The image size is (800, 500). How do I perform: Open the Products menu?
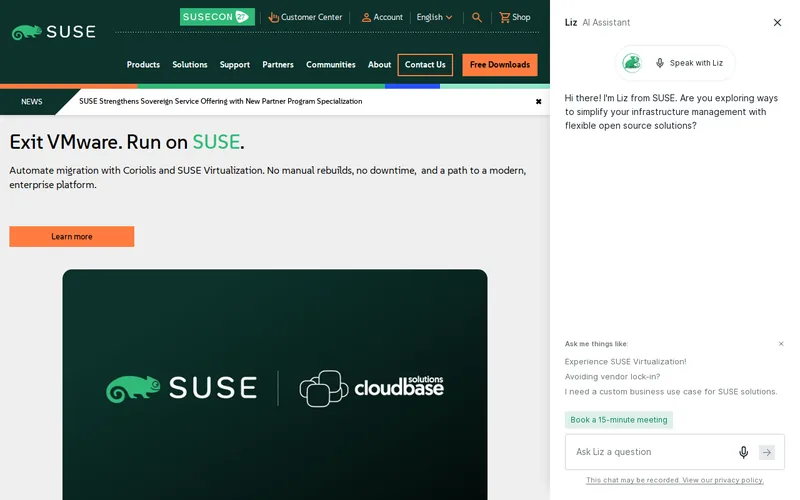pos(143,65)
